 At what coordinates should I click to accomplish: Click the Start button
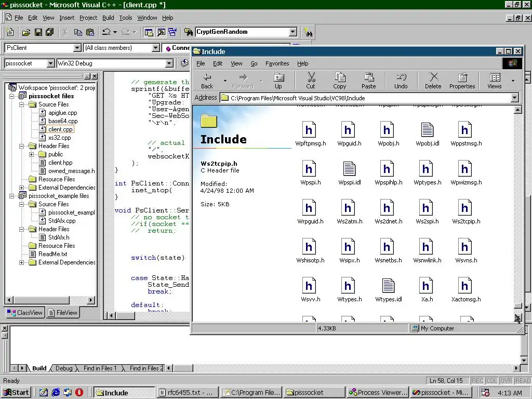click(16, 393)
